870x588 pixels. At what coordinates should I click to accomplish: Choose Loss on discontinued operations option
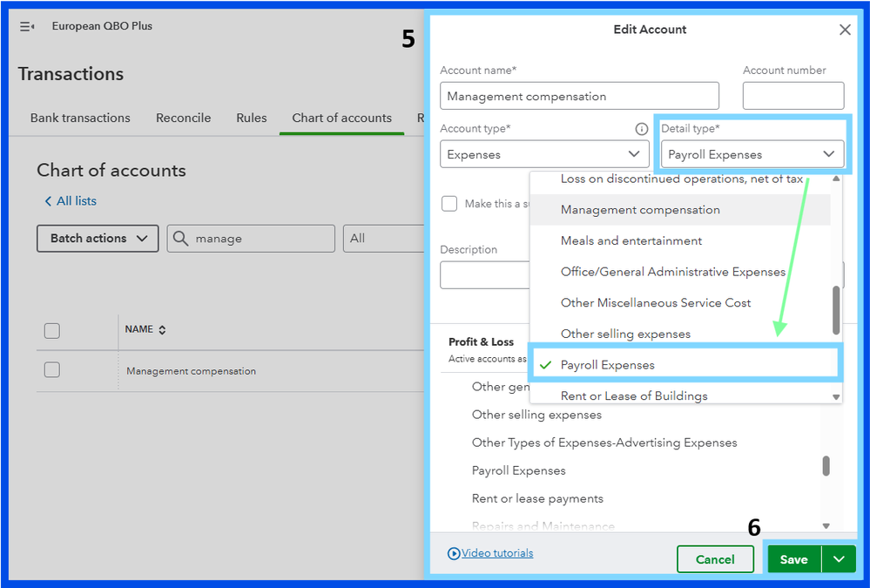[680, 180]
